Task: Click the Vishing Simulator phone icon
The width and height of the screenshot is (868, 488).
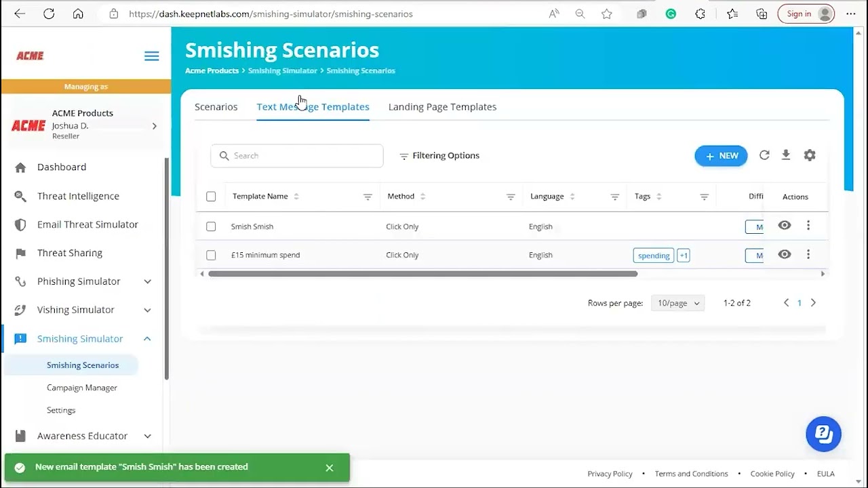Action: [x=20, y=310]
